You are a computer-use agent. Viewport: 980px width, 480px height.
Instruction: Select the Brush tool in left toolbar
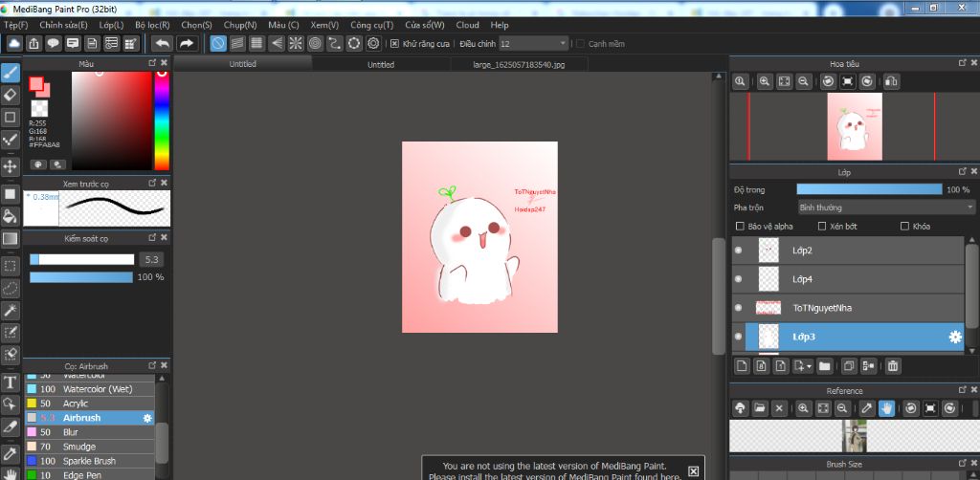[x=10, y=73]
